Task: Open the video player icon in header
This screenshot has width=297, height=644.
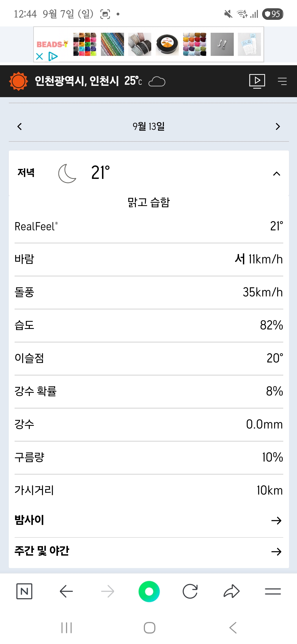Action: pos(257,81)
